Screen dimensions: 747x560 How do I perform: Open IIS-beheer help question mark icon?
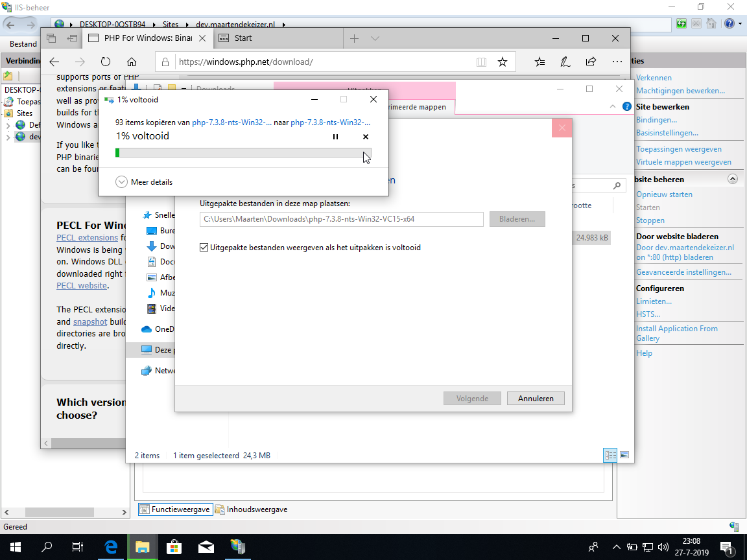729,24
